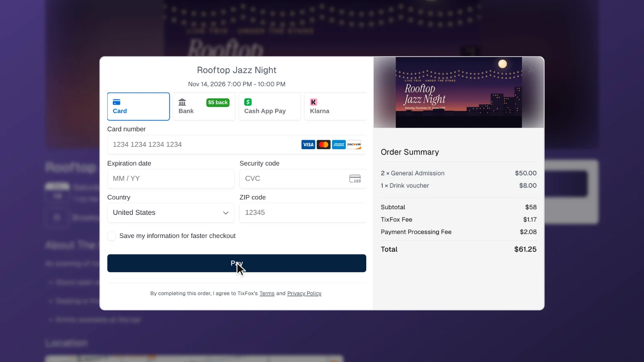The height and width of the screenshot is (362, 644).
Task: Click the 'Order Summary' heading
Action: [410, 152]
